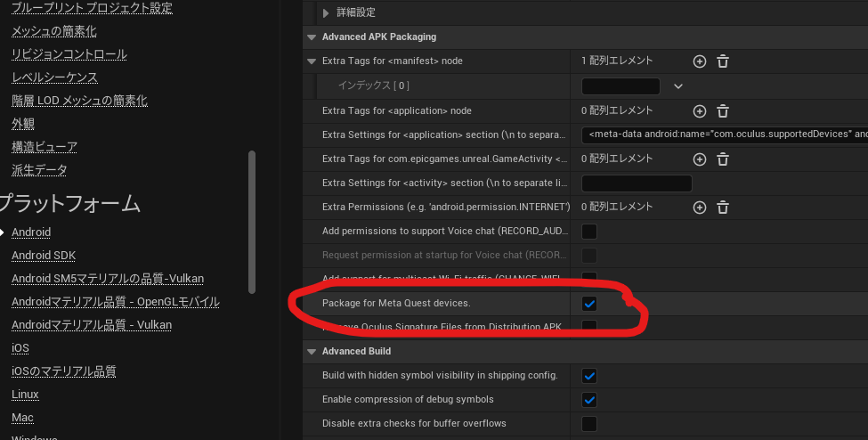Add an Extra Permissions array element
868x440 pixels.
click(x=700, y=208)
